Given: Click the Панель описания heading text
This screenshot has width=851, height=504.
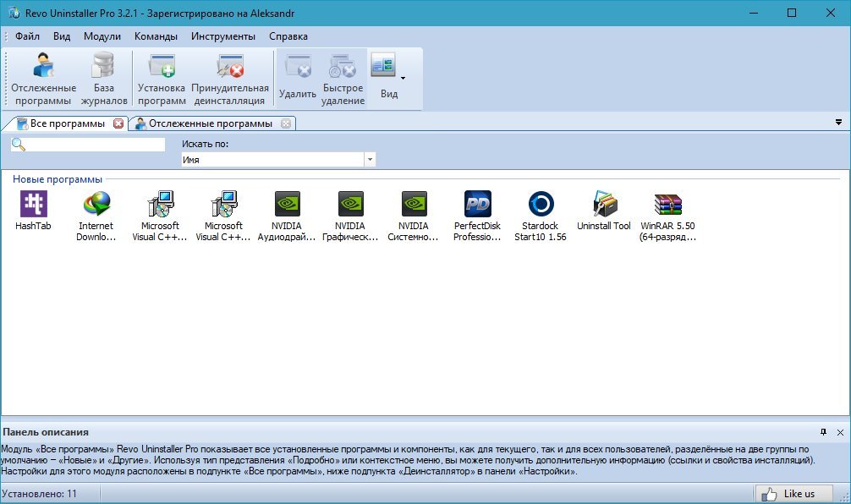Looking at the screenshot, I should coord(46,432).
